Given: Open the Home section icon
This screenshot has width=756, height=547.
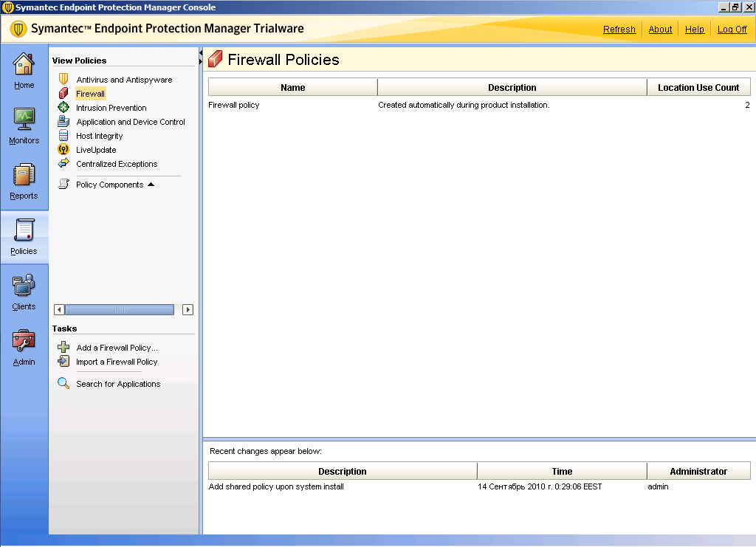Looking at the screenshot, I should point(24,64).
